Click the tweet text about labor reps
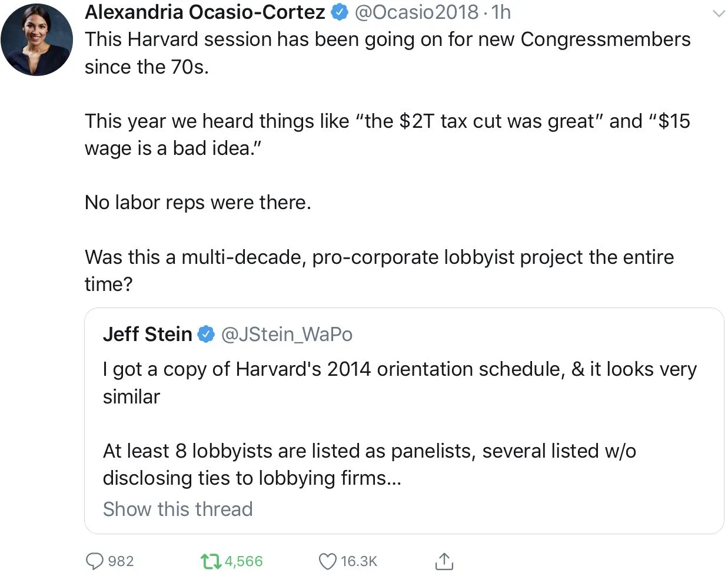 tap(198, 203)
